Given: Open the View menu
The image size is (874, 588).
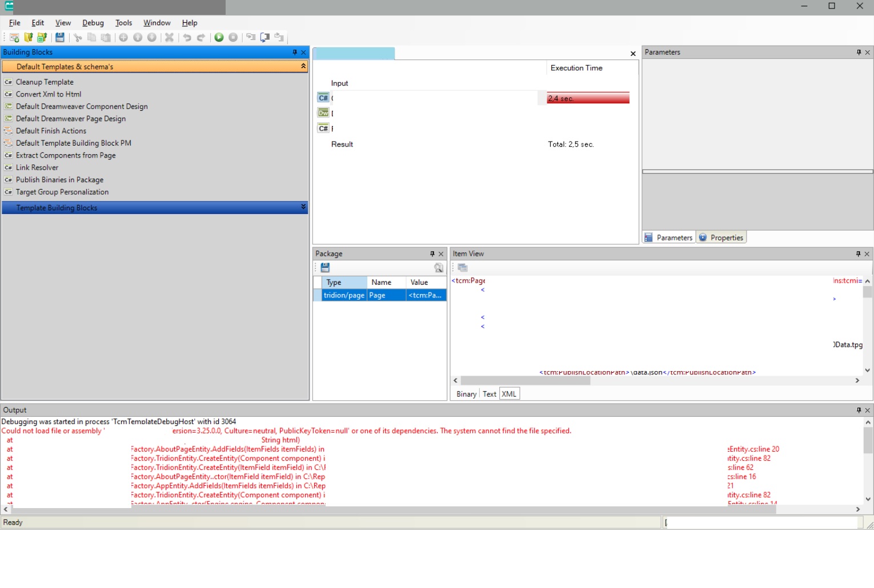Looking at the screenshot, I should [x=63, y=23].
